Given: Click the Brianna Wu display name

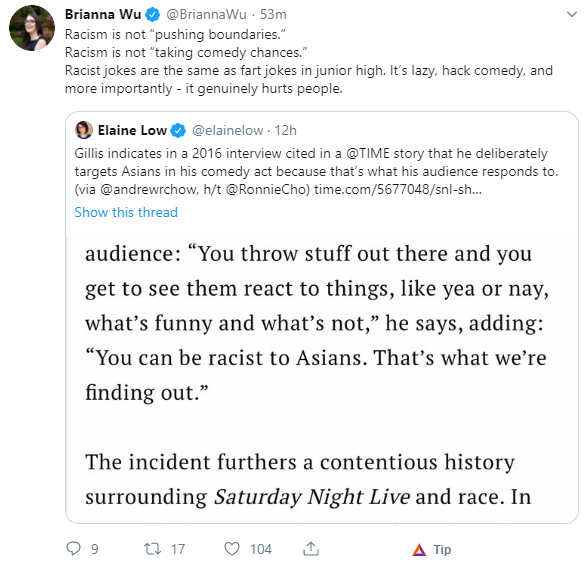Looking at the screenshot, I should click(x=103, y=14).
